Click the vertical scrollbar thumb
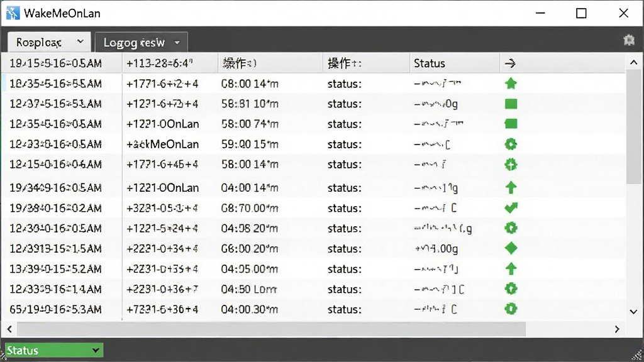 coord(634,126)
